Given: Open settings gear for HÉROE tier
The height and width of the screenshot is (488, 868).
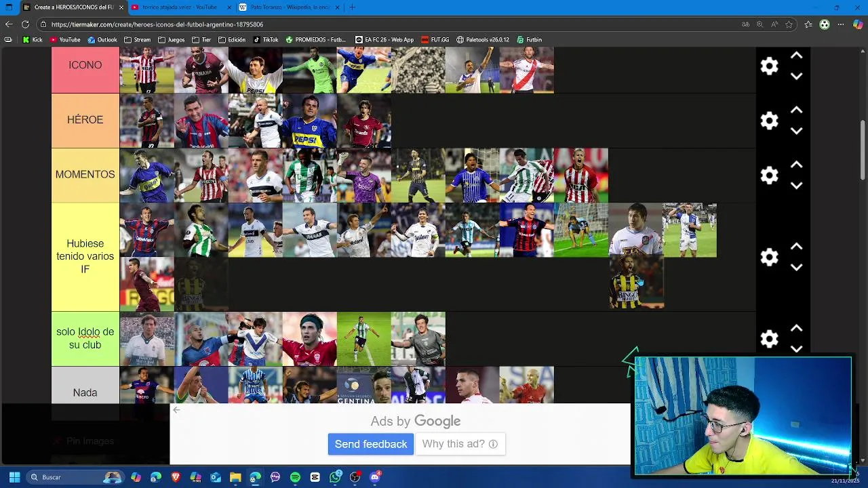Looking at the screenshot, I should tap(769, 121).
